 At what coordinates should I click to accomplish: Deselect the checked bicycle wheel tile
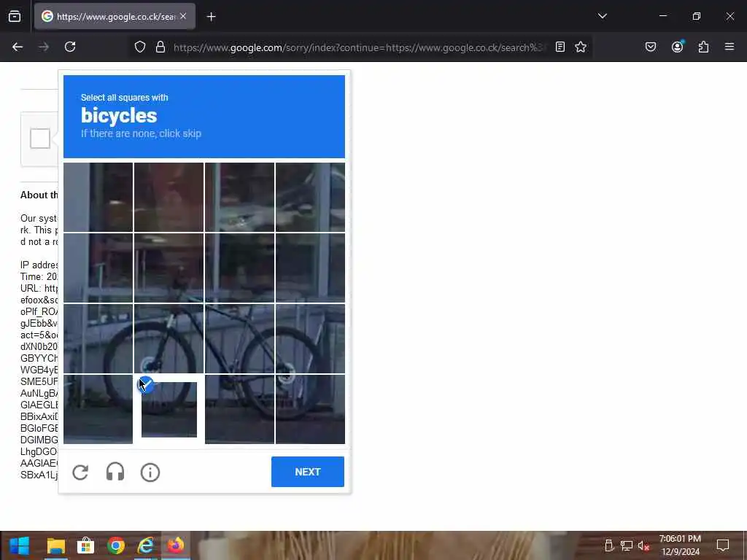[x=169, y=410]
